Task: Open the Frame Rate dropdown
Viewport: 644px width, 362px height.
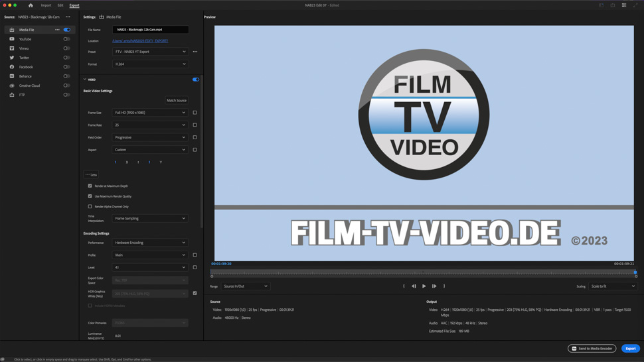Action: [150, 125]
